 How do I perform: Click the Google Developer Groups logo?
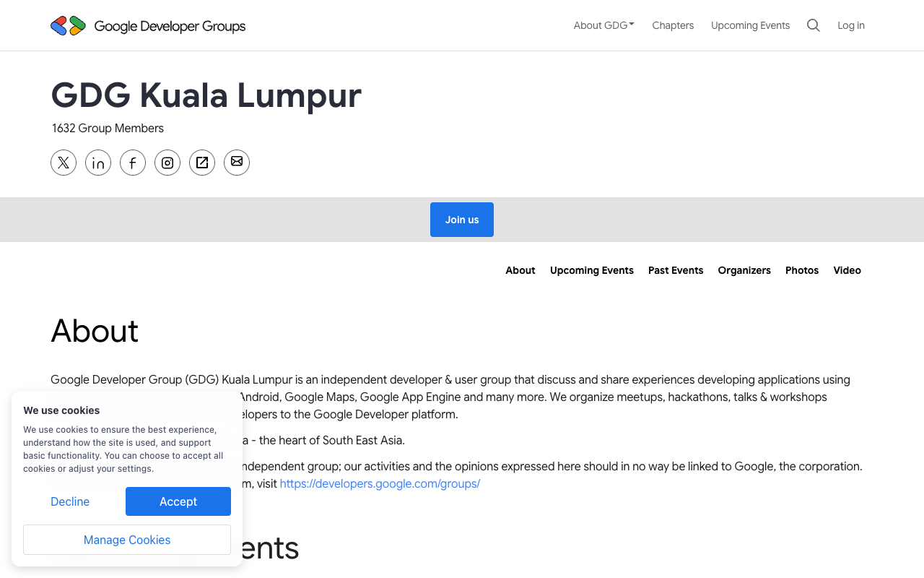pyautogui.click(x=148, y=25)
